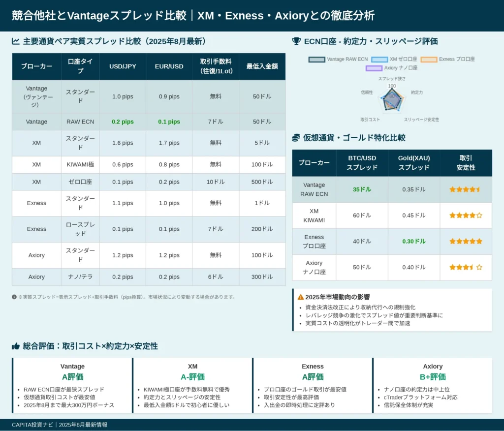Click the star rating in the Vantage RAW ECN row
Viewport: 504px width, 431px height.
[x=466, y=189]
